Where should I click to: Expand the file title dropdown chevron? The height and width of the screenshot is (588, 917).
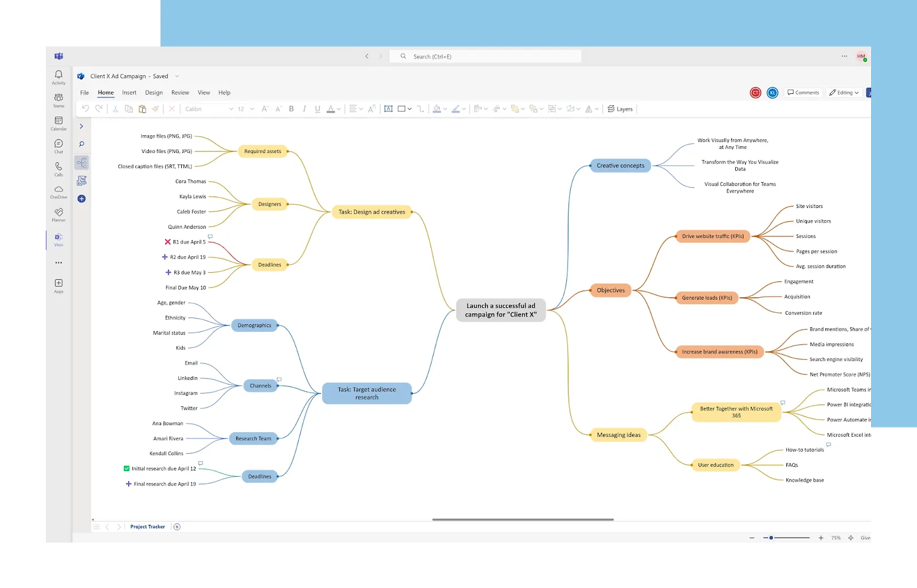(x=177, y=76)
